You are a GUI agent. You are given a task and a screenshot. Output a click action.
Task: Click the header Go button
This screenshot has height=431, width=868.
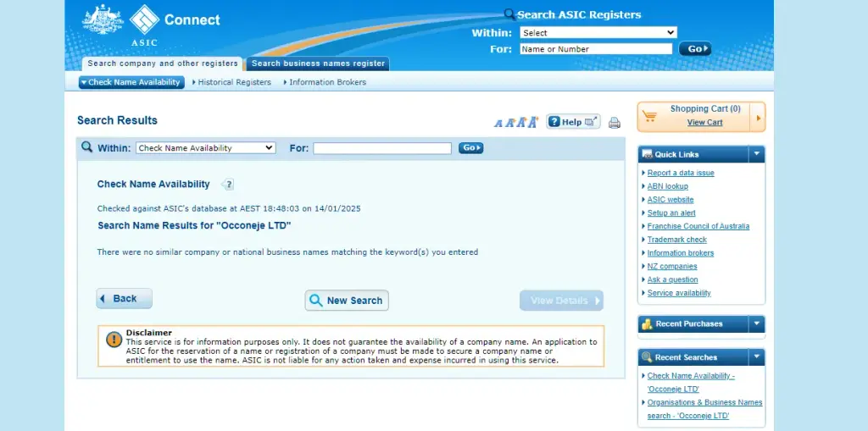pos(695,48)
